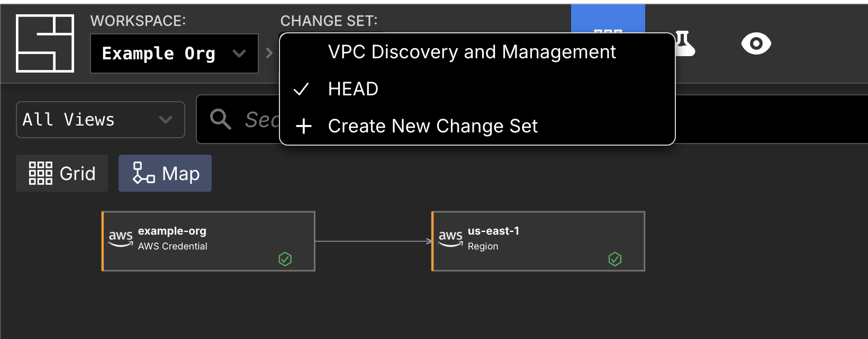This screenshot has height=339, width=868.
Task: Open the Example Org workspace dropdown
Action: point(174,53)
